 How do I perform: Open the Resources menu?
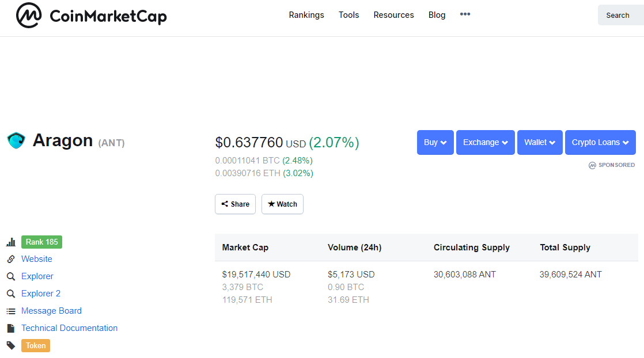pyautogui.click(x=393, y=15)
